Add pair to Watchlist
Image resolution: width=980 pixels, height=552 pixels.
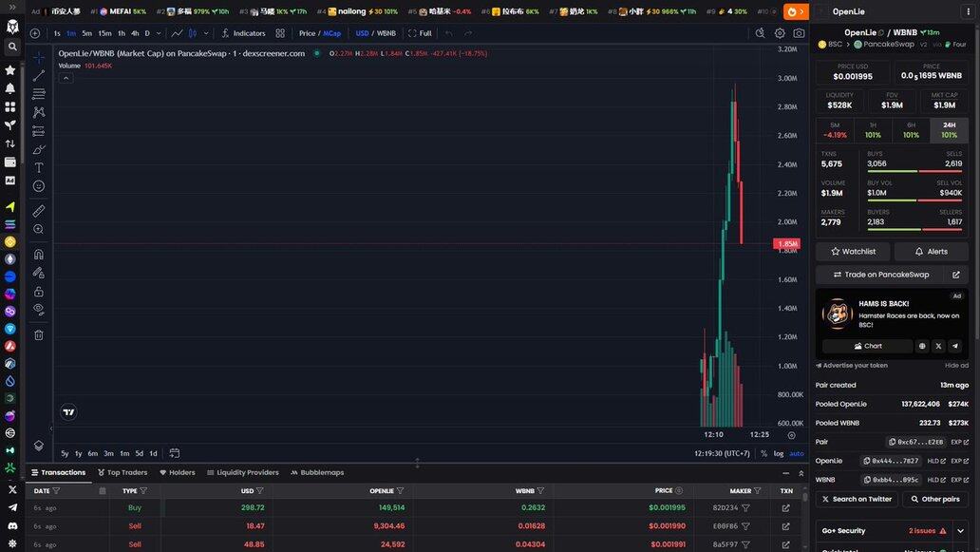853,252
